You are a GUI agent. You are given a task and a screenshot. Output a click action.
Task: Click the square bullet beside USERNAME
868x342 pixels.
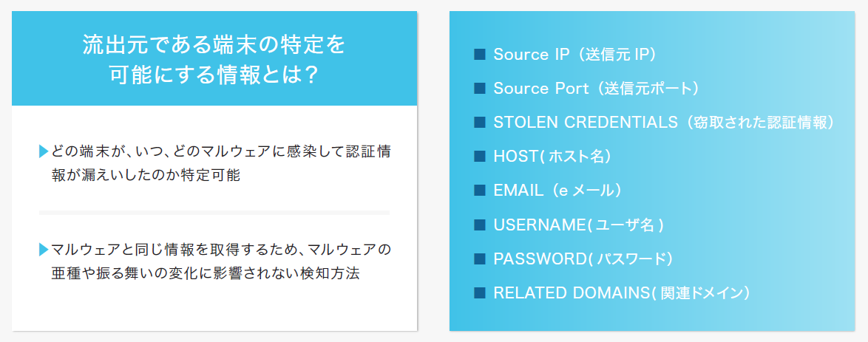tap(480, 225)
